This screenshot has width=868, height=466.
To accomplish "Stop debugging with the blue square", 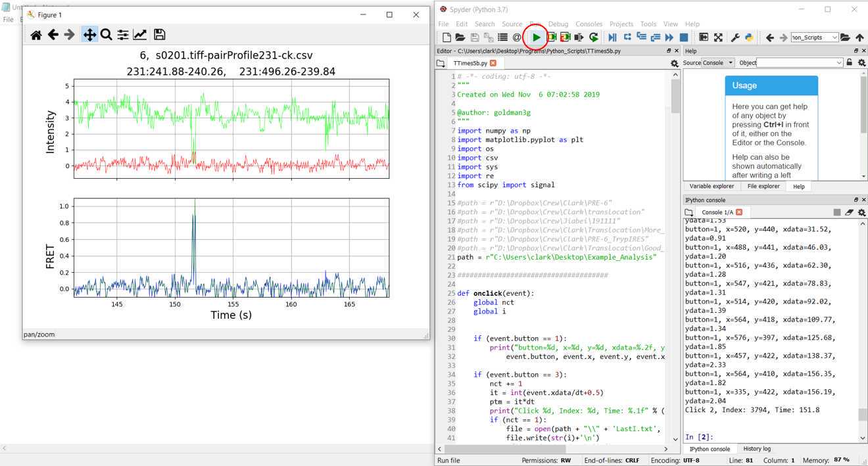I will pos(684,37).
